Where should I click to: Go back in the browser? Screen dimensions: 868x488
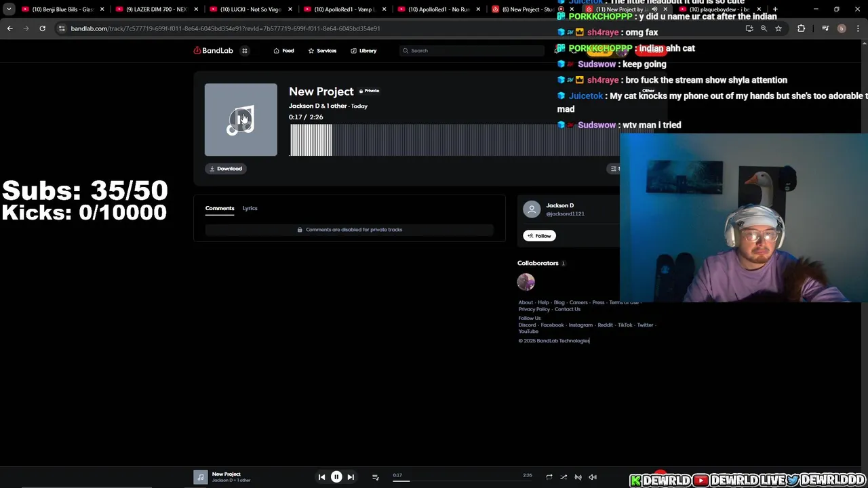click(9, 28)
